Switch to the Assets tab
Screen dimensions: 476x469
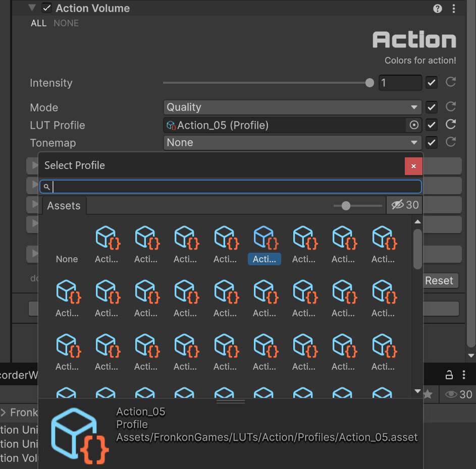click(64, 206)
